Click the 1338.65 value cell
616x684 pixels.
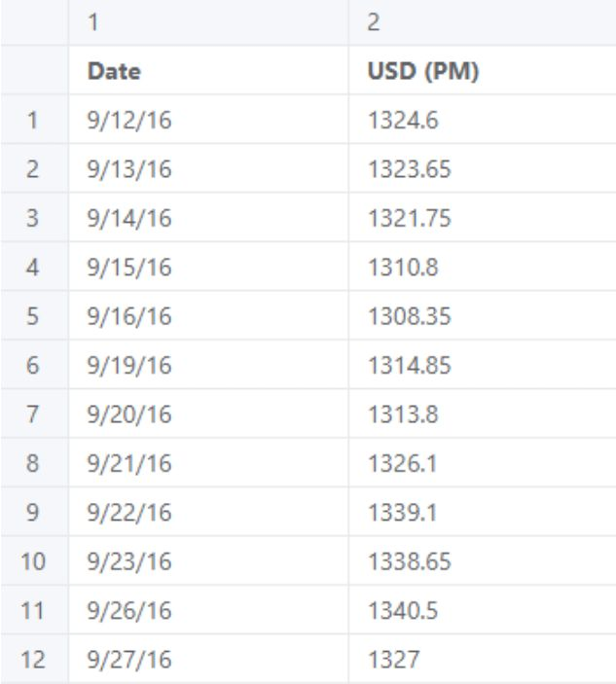click(482, 561)
